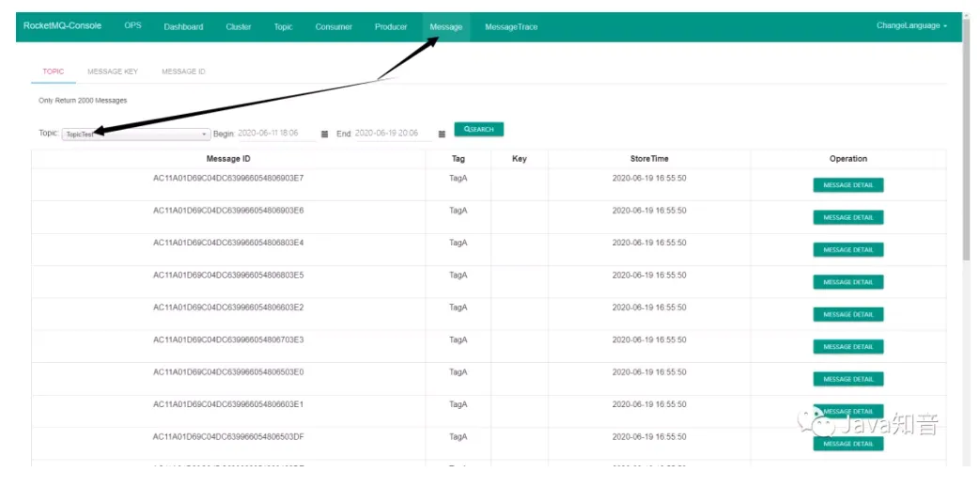Open message detail for ID ending 903E6
The image size is (980, 488).
(x=848, y=218)
